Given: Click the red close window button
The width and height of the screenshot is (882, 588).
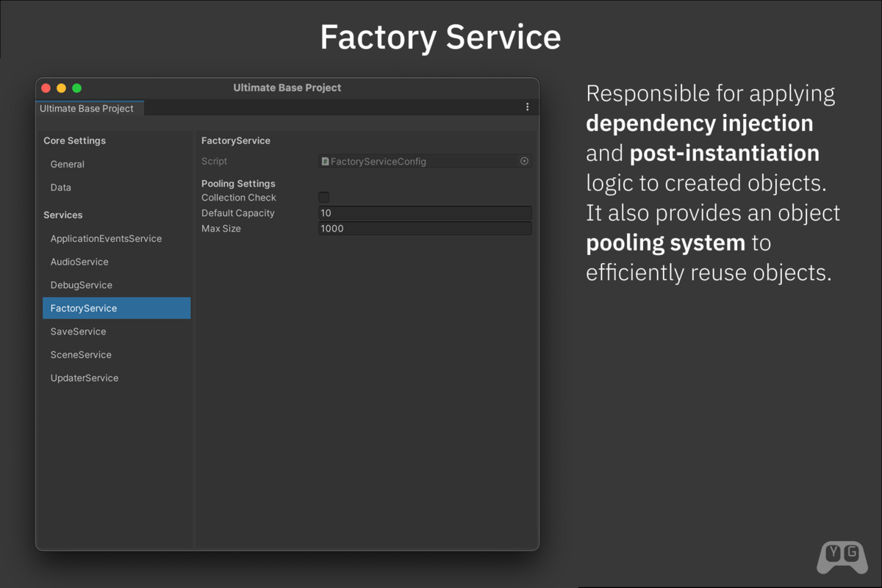Looking at the screenshot, I should (x=46, y=88).
